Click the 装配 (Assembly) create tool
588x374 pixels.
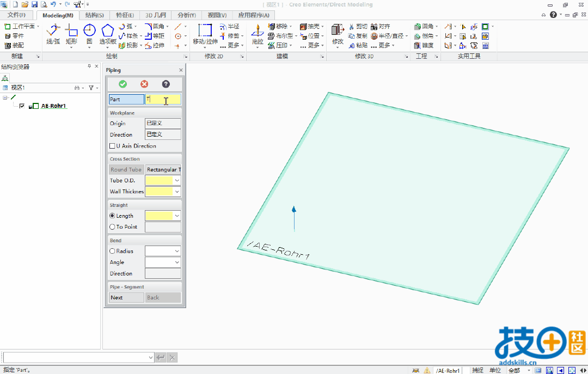(x=14, y=45)
